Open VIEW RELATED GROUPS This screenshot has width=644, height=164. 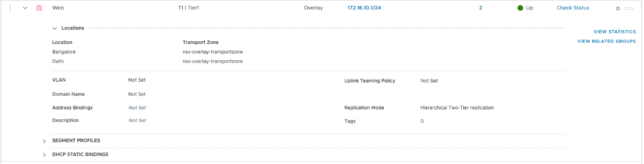click(x=606, y=41)
